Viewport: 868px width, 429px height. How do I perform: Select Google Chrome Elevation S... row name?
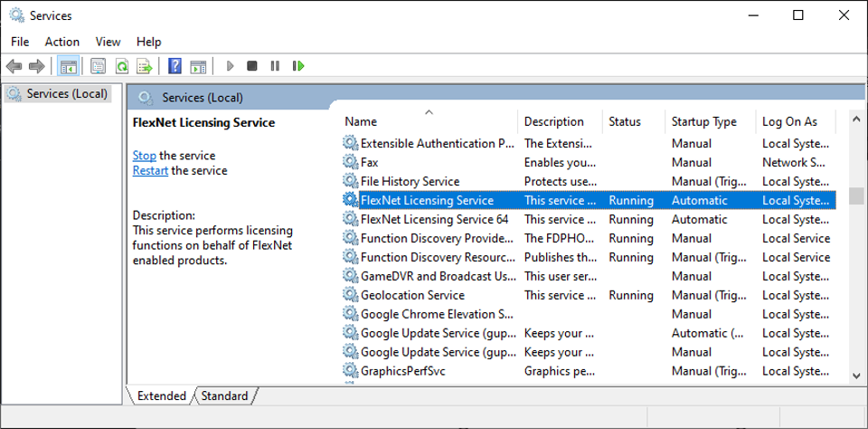[438, 314]
